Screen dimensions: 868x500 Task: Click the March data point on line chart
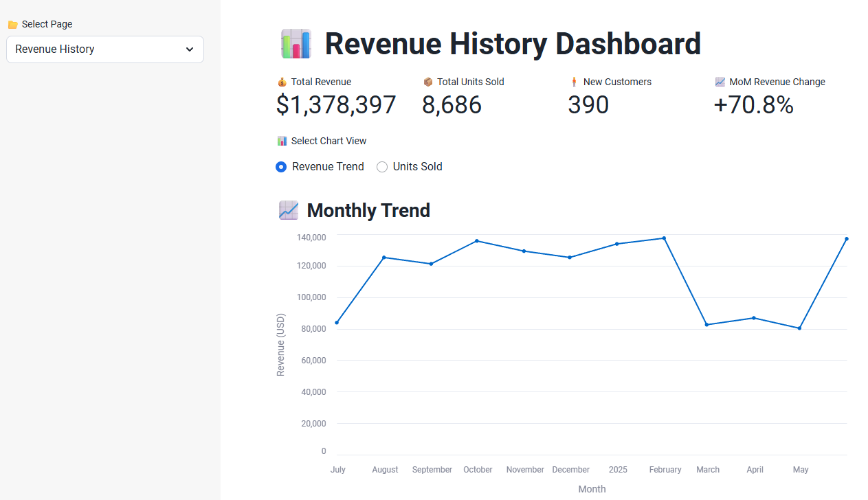[x=706, y=324]
